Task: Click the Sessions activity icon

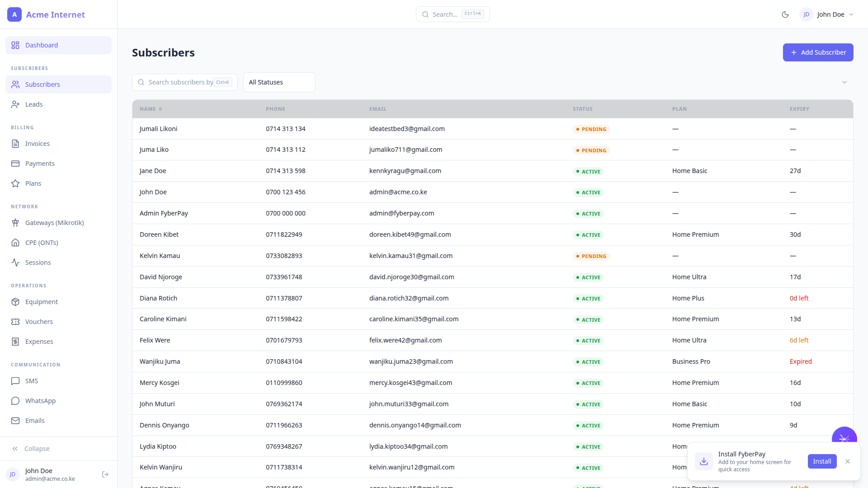Action: 15,263
